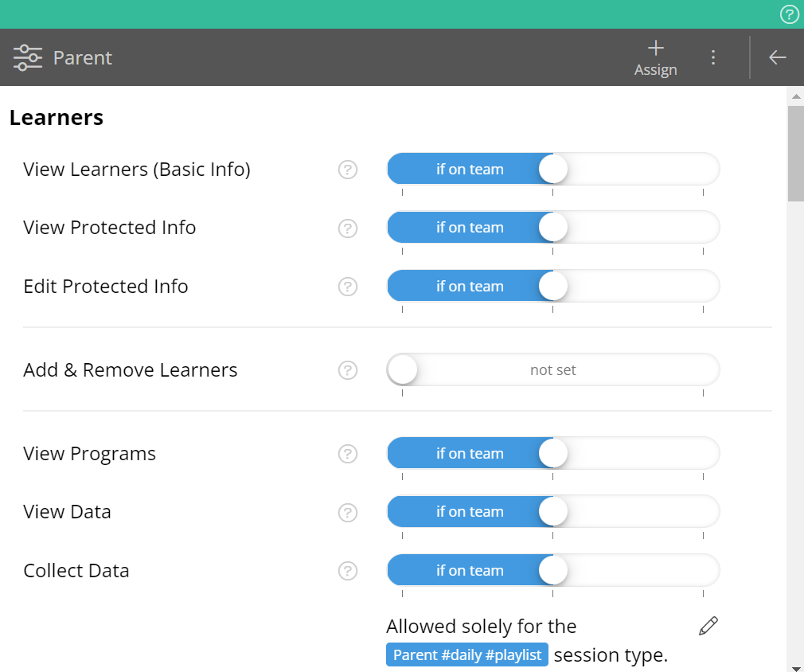The width and height of the screenshot is (804, 672).
Task: Click the back arrow icon
Action: click(x=778, y=57)
